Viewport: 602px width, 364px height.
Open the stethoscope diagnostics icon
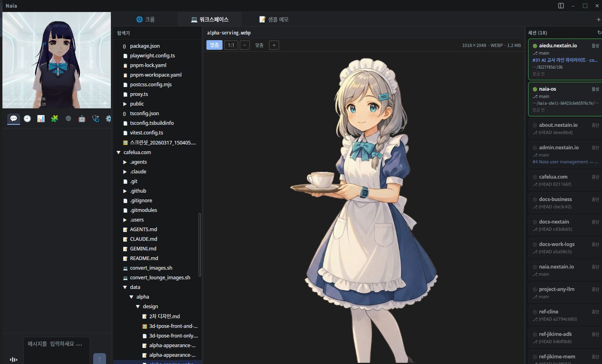96,119
